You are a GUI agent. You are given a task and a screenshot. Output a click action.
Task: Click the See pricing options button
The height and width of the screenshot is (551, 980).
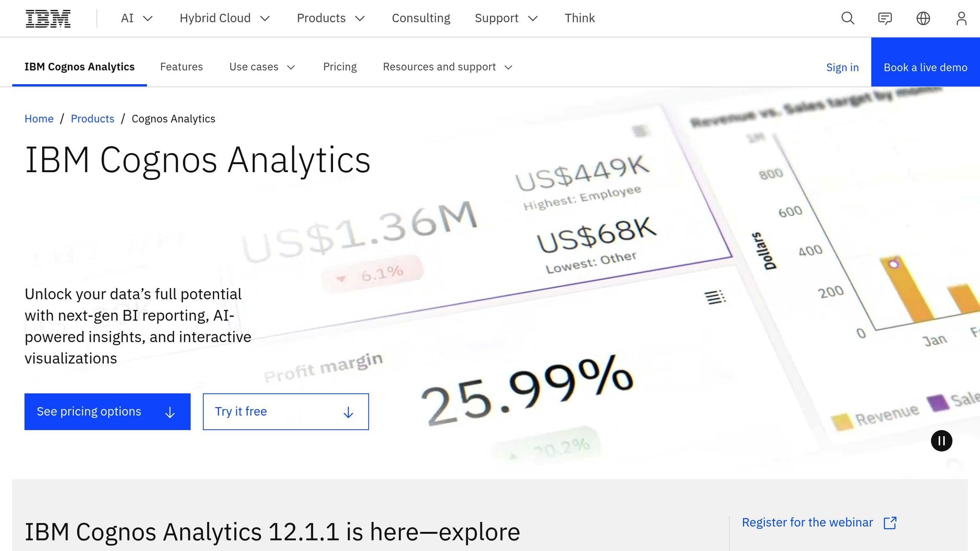point(107,412)
